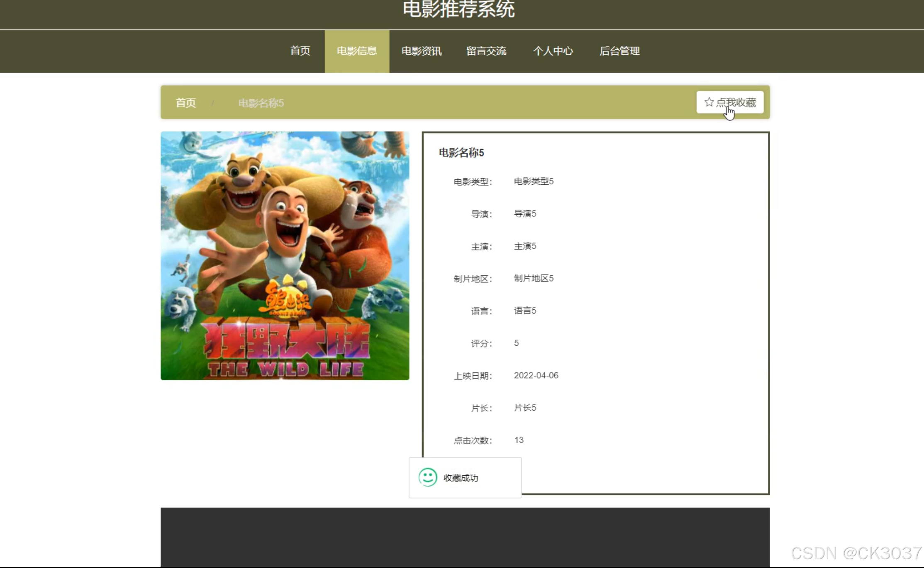Click the 上映日期: label
924x568 pixels.
[x=473, y=376]
